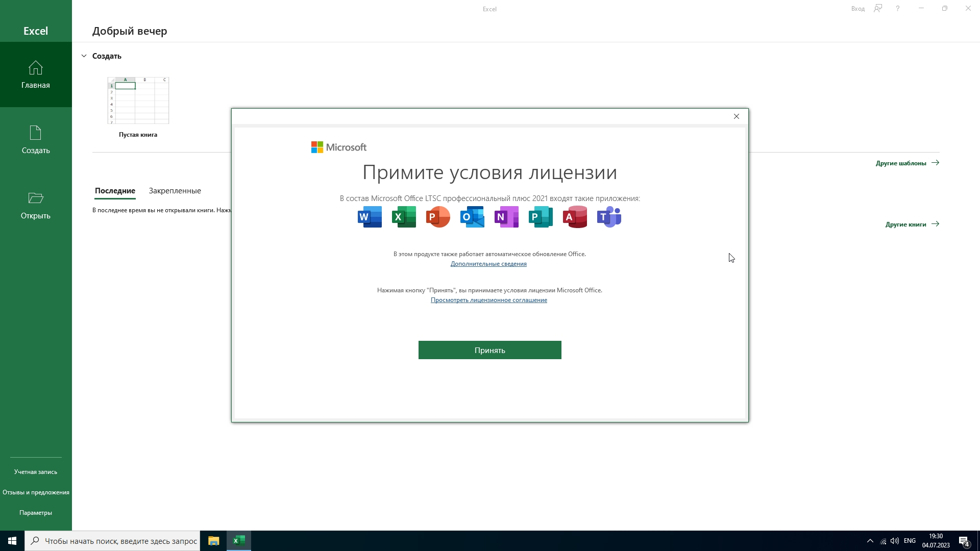Select the Последние tab
This screenshot has width=980, height=551.
click(x=115, y=191)
